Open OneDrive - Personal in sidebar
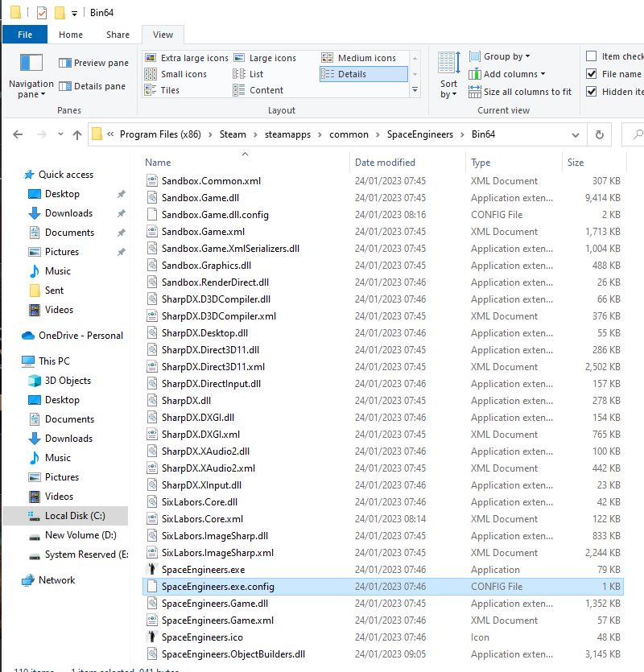Image resolution: width=644 pixels, height=672 pixels. (80, 336)
